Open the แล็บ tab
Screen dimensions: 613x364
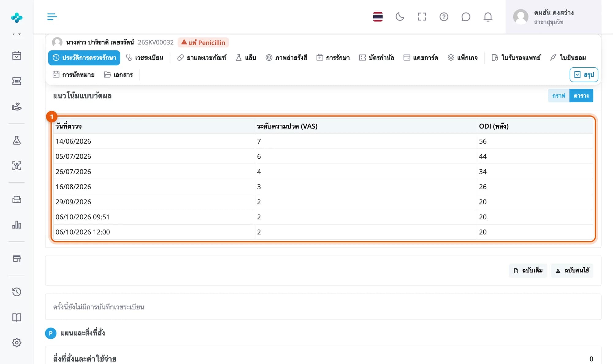[246, 58]
